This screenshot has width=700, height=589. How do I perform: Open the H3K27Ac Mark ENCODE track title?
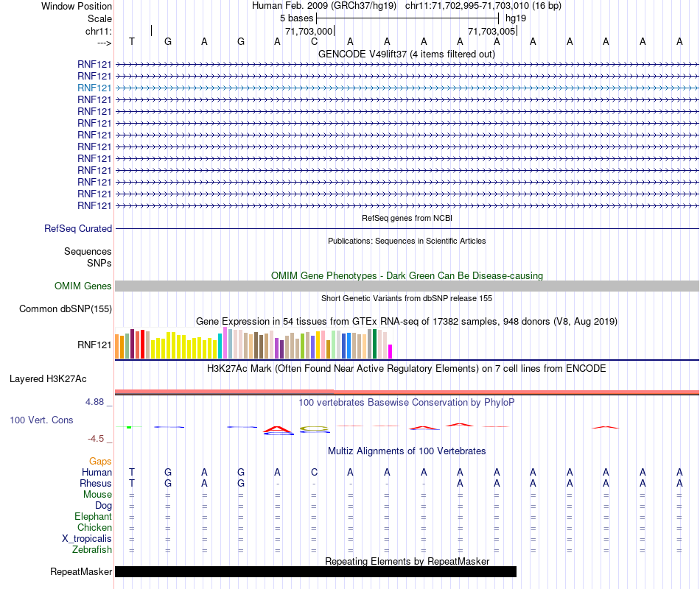pyautogui.click(x=407, y=369)
